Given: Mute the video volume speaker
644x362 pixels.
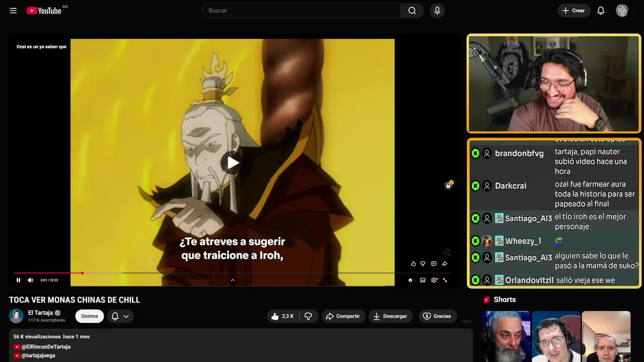Looking at the screenshot, I should pyautogui.click(x=30, y=280).
